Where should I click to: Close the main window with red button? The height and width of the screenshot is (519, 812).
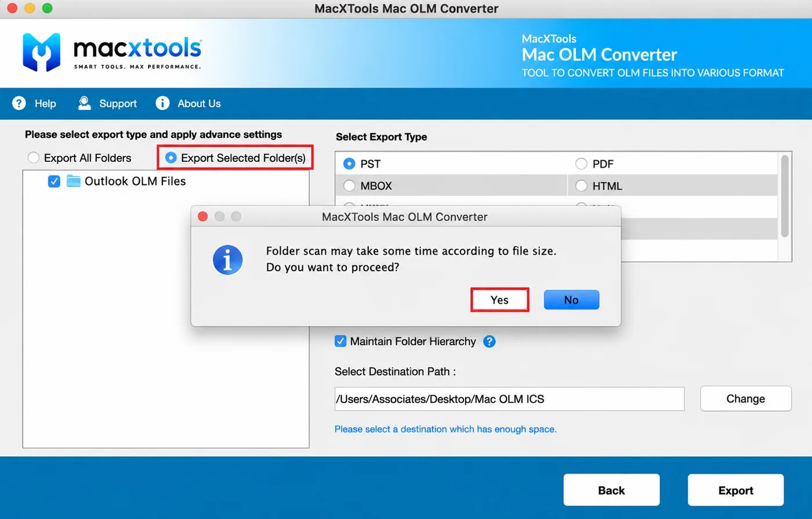pos(12,8)
